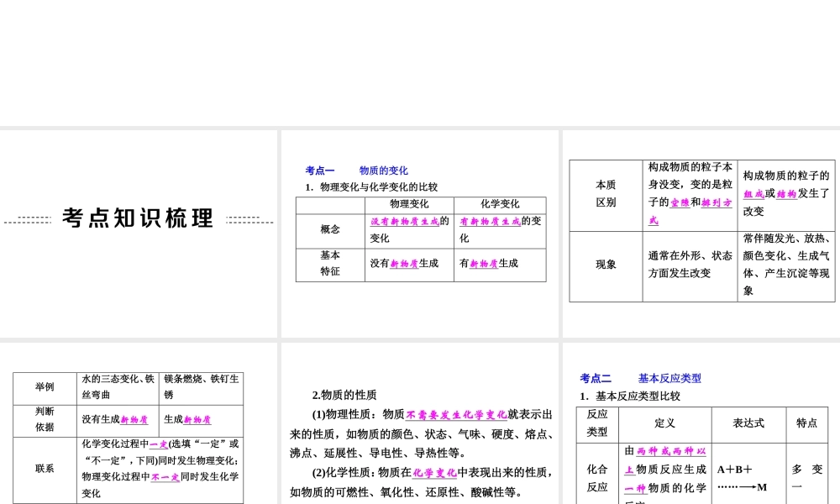The height and width of the screenshot is (504, 840).
Task: Click the blue 基本反应类型 heading
Action: pyautogui.click(x=669, y=378)
